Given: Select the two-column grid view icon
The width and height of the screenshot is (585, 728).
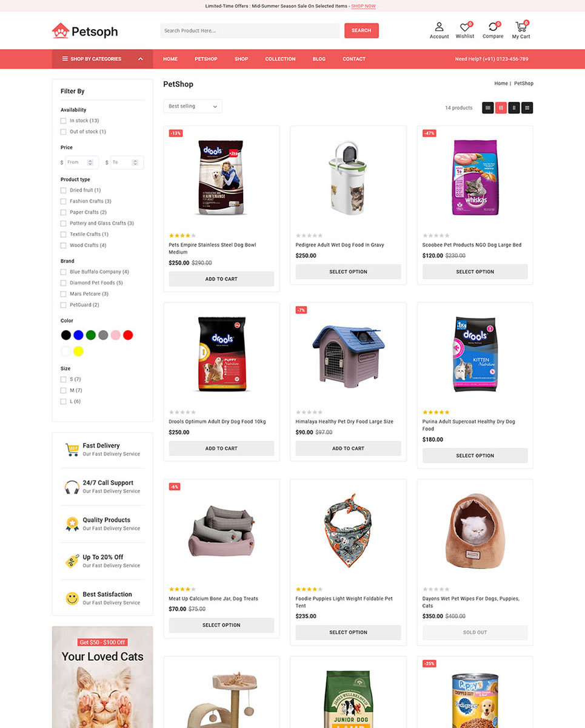Looking at the screenshot, I should coord(514,107).
